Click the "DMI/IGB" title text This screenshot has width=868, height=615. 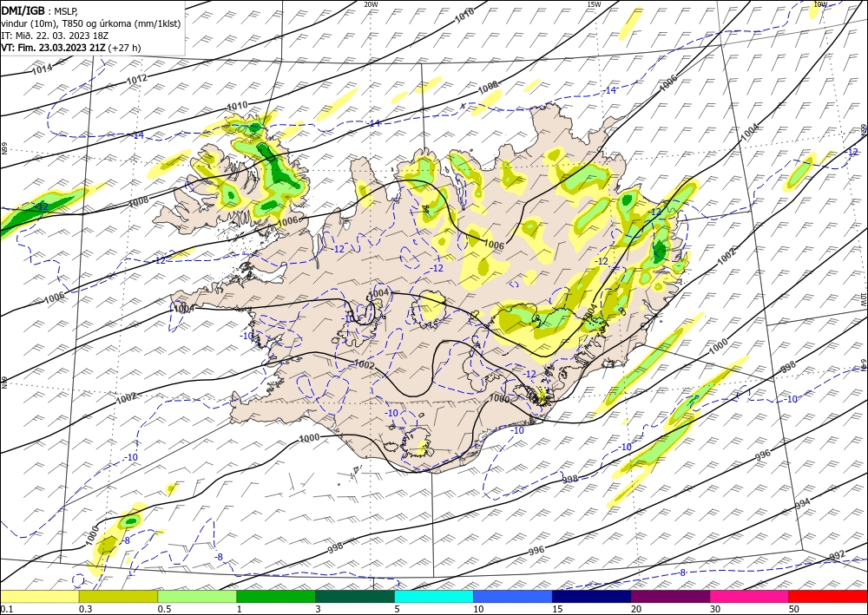[23, 10]
